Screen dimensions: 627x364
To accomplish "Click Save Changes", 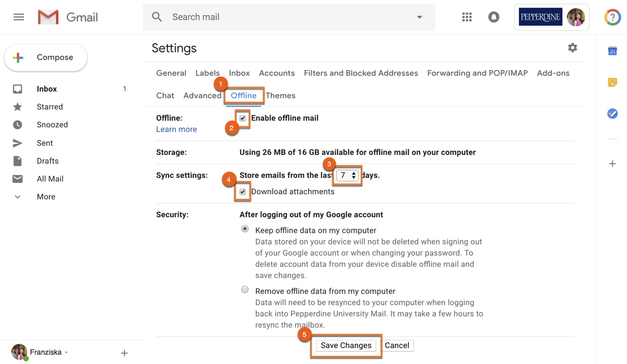I will (345, 345).
